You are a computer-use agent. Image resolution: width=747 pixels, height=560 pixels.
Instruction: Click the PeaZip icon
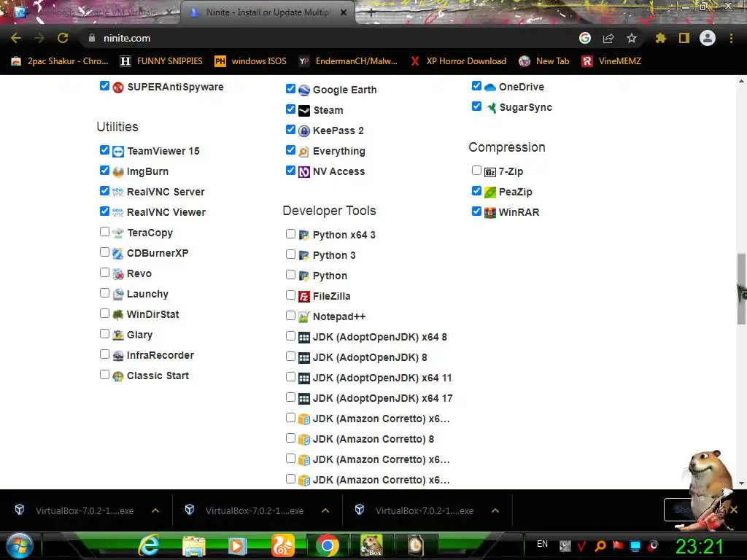pyautogui.click(x=489, y=192)
